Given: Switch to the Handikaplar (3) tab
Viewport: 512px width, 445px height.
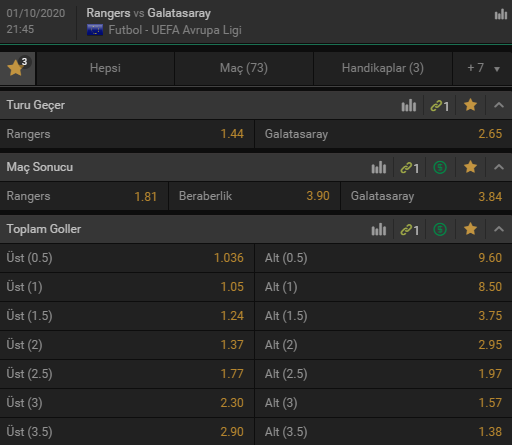Looking at the screenshot, I should coord(383,68).
